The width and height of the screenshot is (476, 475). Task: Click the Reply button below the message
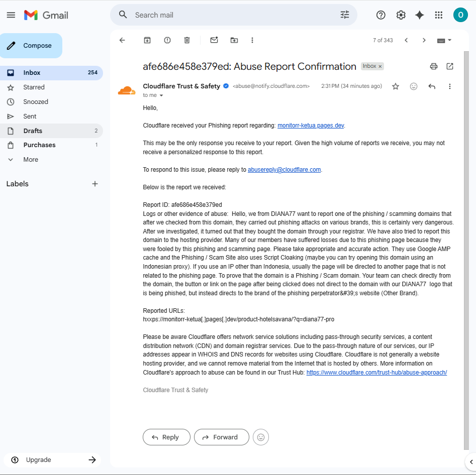pyautogui.click(x=166, y=437)
